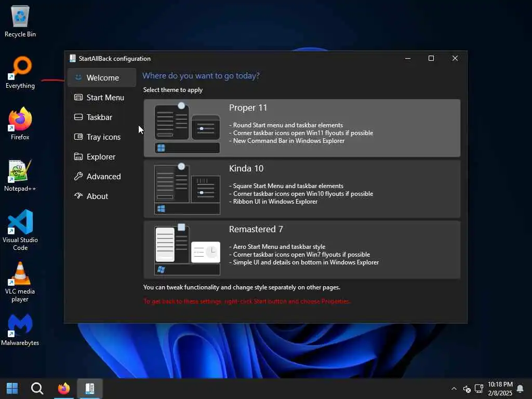The image size is (532, 399).
Task: Open the notifications bell icon
Action: pos(520,389)
